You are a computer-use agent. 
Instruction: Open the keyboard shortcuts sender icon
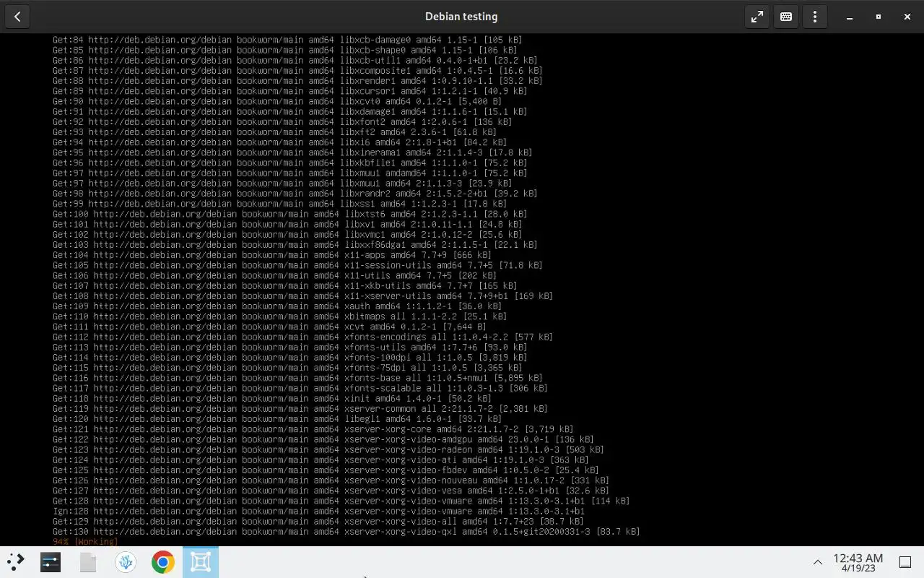click(x=786, y=17)
